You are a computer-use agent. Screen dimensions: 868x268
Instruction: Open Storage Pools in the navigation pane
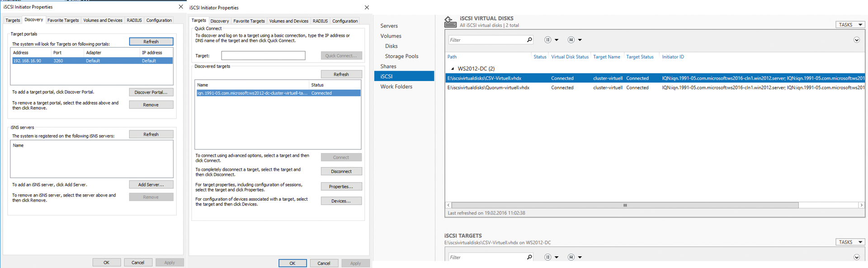pyautogui.click(x=401, y=56)
